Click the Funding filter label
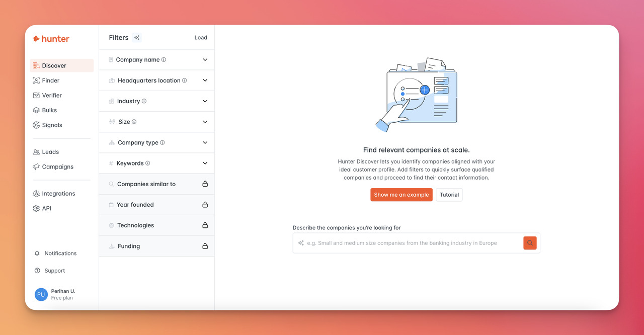This screenshot has width=644, height=335. click(x=129, y=246)
